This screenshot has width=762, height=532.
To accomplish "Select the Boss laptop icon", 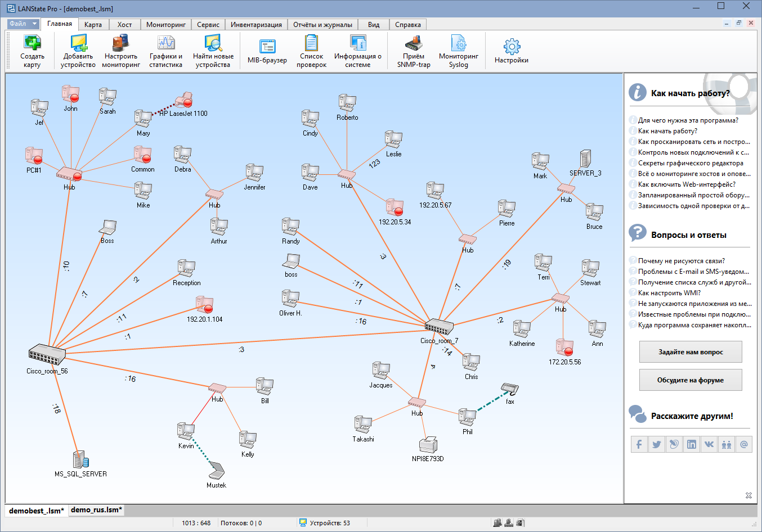I will [107, 228].
